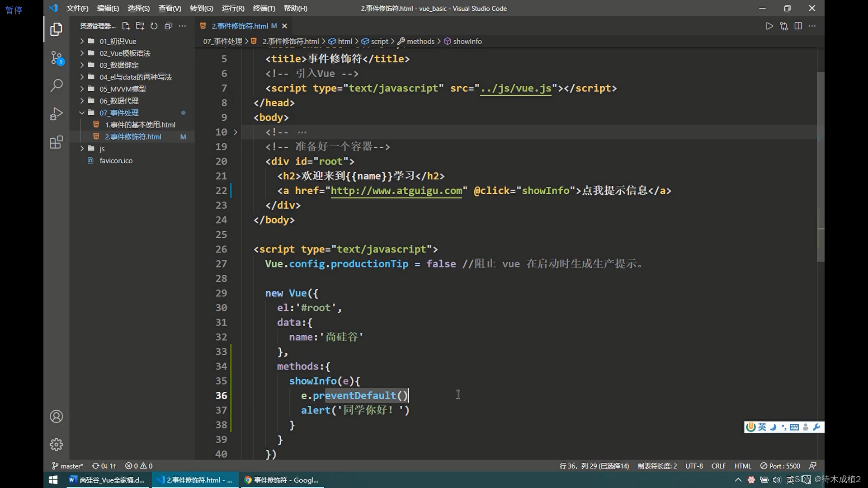Click the volume icon in system tray
Screen dimensions: 868x488
click(x=777, y=480)
